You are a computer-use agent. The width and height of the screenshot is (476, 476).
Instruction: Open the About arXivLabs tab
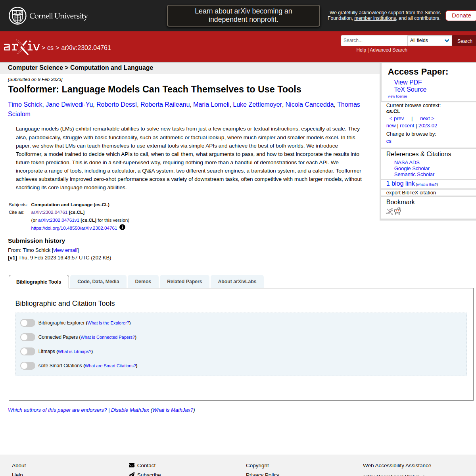tap(237, 282)
